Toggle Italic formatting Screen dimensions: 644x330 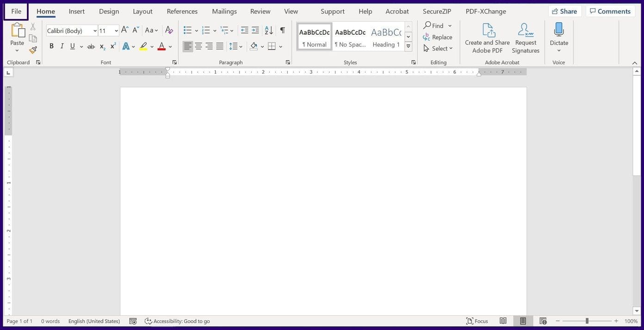(62, 46)
